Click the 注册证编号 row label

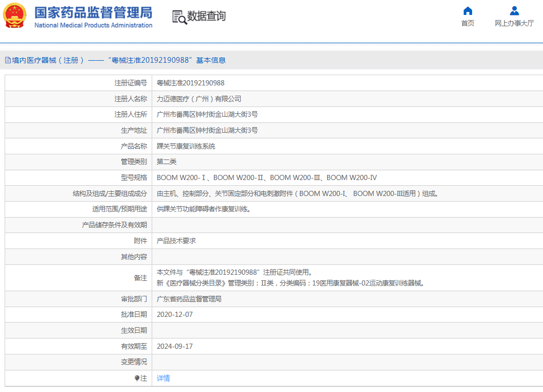pyautogui.click(x=131, y=83)
